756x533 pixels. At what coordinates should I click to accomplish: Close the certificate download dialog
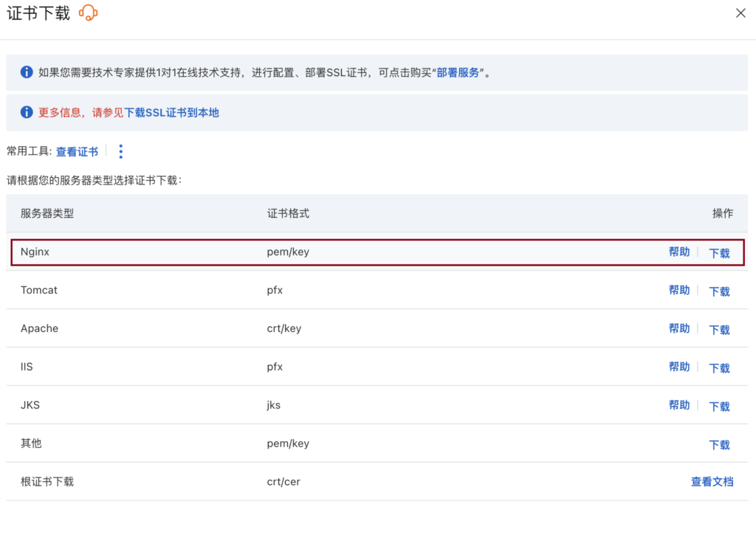point(740,13)
